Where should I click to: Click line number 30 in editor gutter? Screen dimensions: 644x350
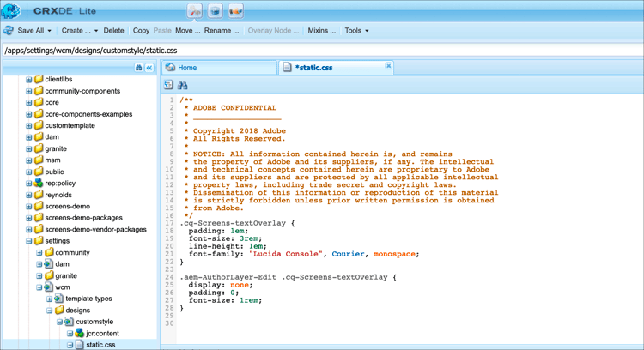click(x=169, y=323)
